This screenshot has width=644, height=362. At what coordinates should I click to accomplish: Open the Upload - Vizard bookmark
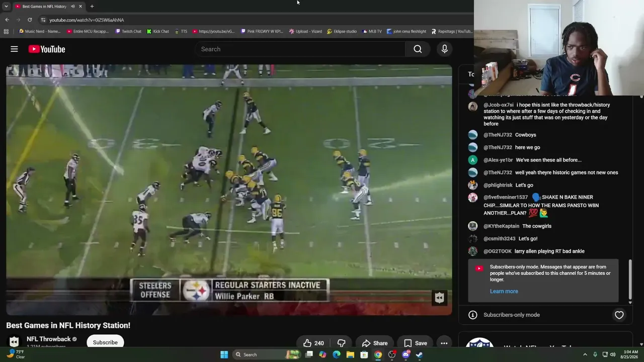[x=305, y=31]
